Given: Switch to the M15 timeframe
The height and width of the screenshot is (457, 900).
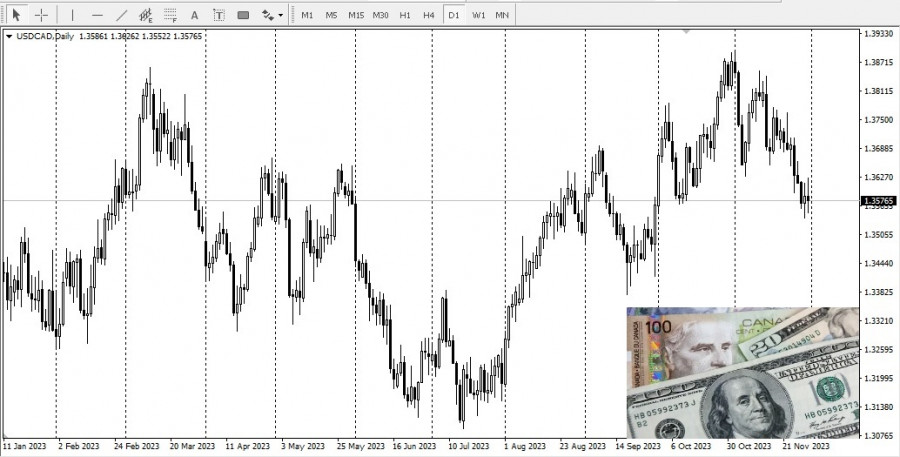Looking at the screenshot, I should tap(356, 15).
